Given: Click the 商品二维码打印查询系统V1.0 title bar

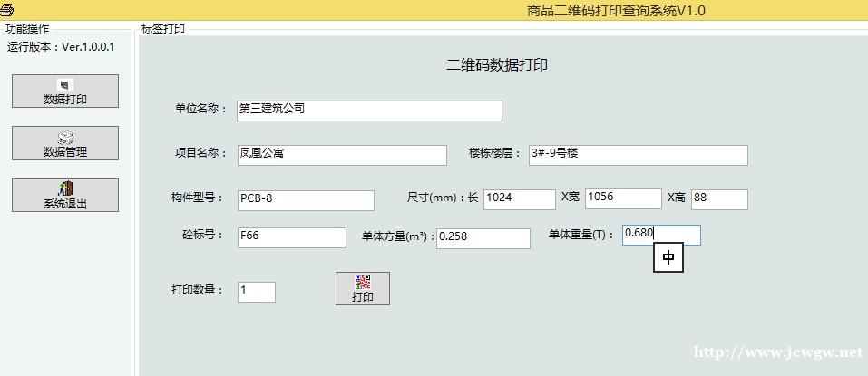Looking at the screenshot, I should (615, 10).
